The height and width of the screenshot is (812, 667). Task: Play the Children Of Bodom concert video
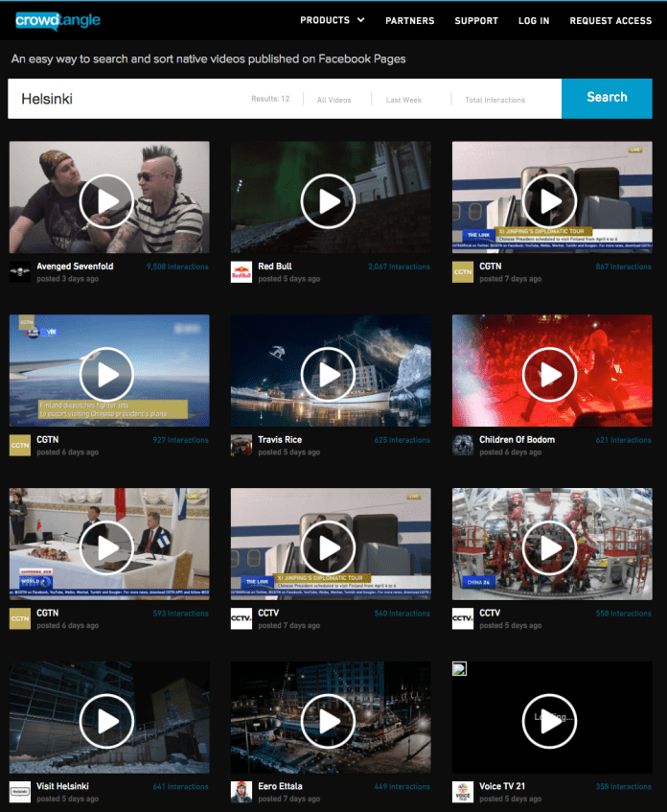coord(551,373)
